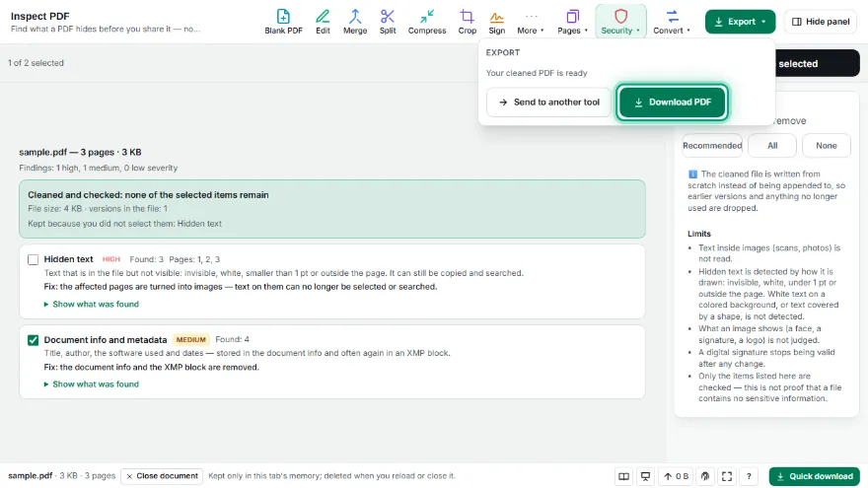Click the Inspect PDF title
The height and width of the screenshot is (488, 868).
click(x=39, y=16)
